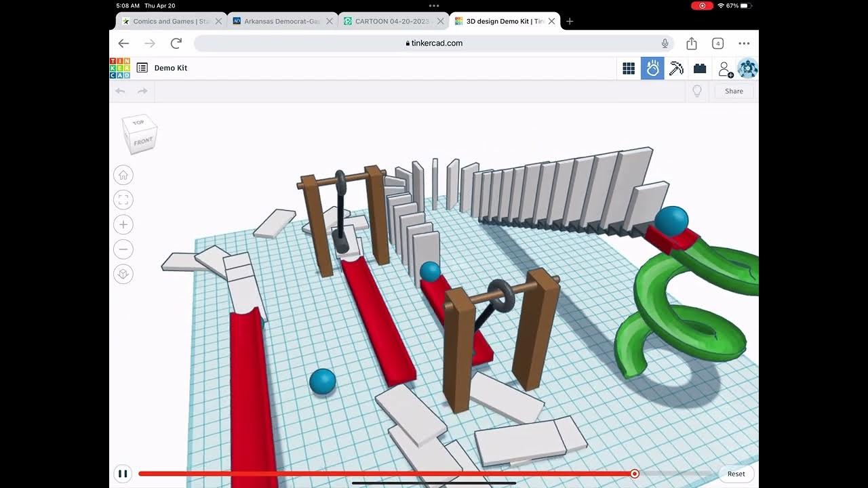
Task: Open a new browser tab
Action: (570, 21)
